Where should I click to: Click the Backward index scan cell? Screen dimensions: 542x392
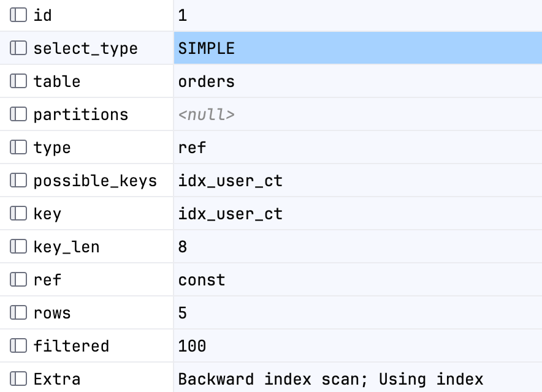point(358,378)
